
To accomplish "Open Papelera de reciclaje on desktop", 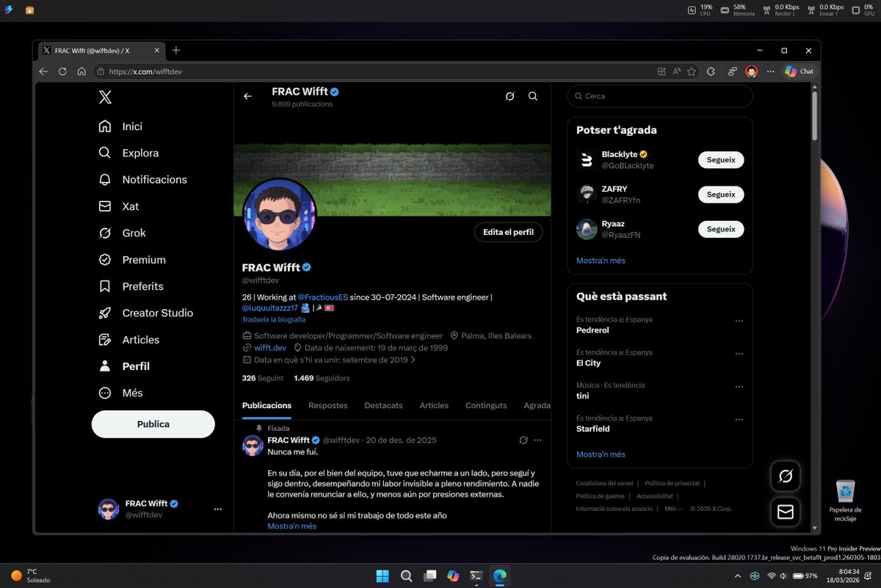I will [846, 501].
